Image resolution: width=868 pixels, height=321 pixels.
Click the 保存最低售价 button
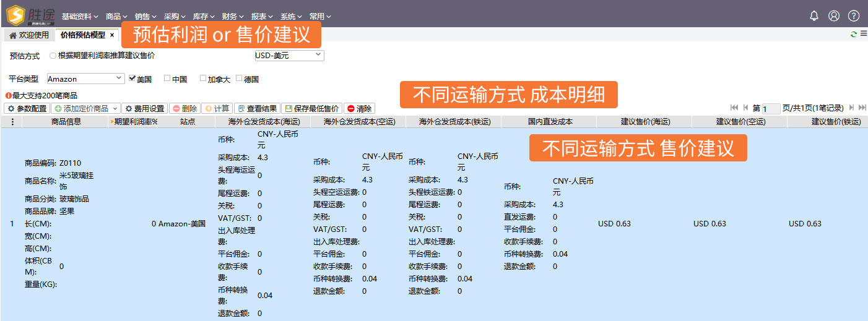click(x=311, y=108)
